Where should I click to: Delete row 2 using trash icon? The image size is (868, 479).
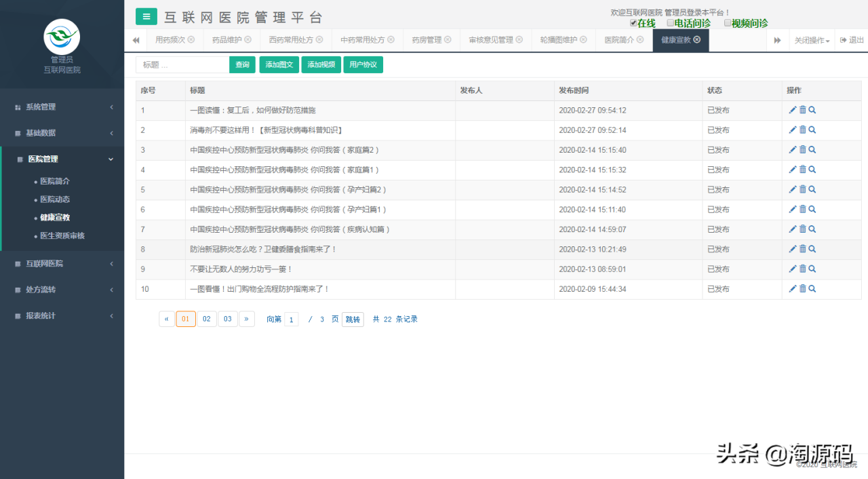803,130
